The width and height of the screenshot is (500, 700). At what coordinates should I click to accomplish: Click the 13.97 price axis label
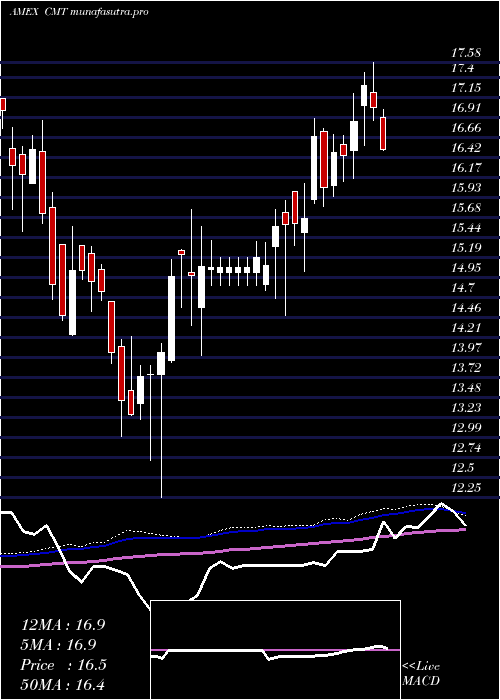point(466,348)
